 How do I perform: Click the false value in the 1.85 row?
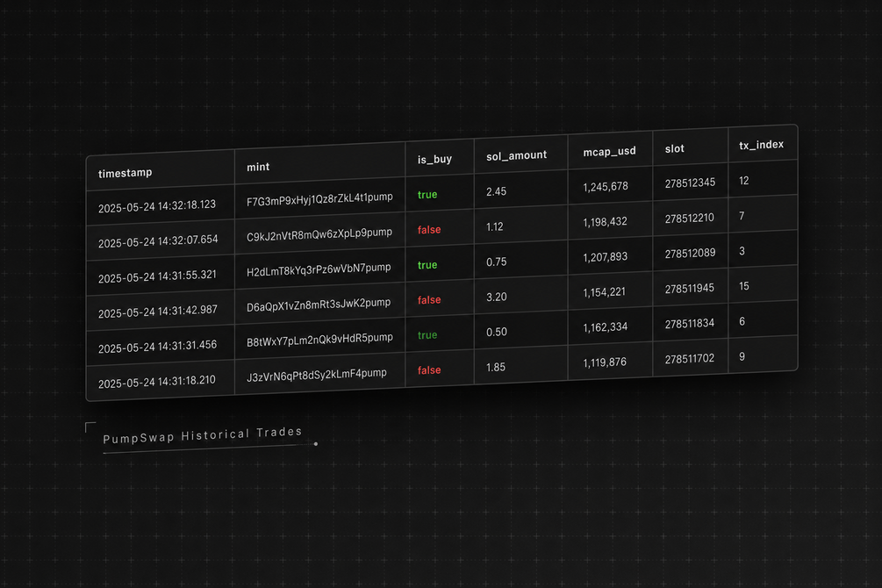pos(428,370)
